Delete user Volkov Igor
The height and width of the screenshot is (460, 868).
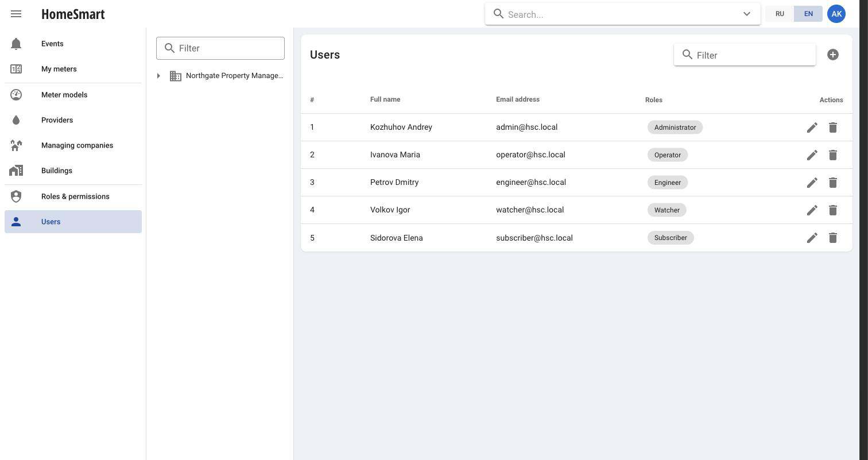click(x=833, y=210)
